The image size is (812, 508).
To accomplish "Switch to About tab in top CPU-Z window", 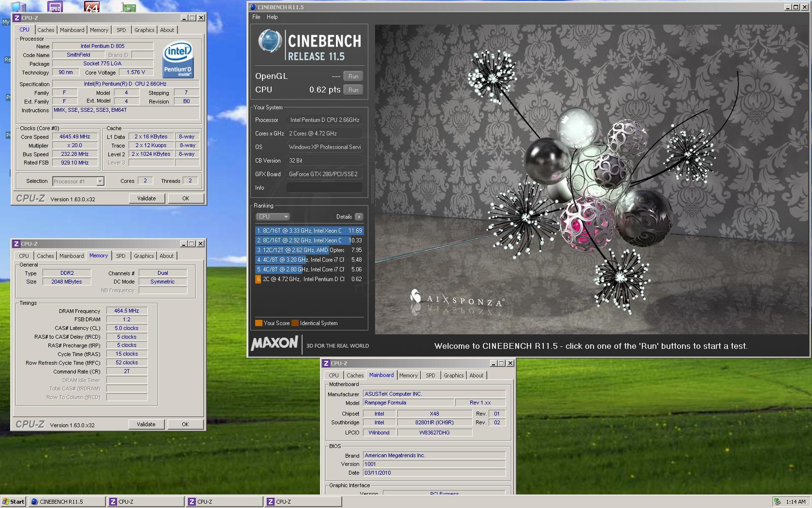I will coord(167,30).
